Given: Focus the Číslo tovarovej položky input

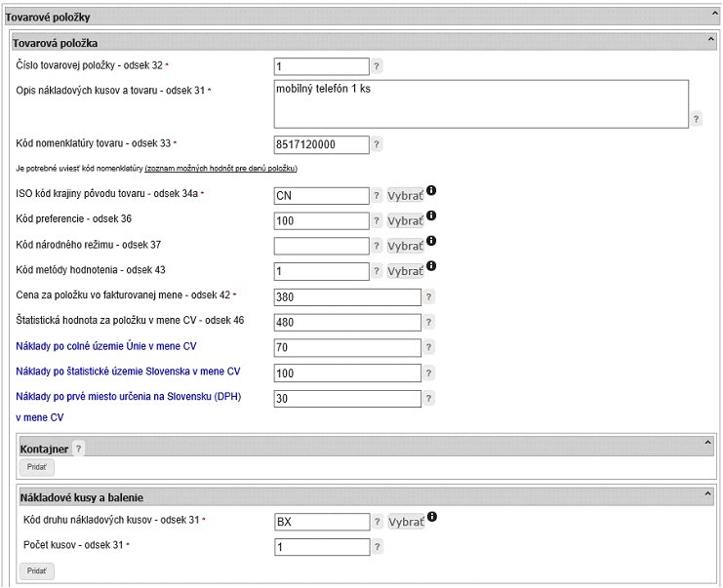Looking at the screenshot, I should click(x=321, y=66).
